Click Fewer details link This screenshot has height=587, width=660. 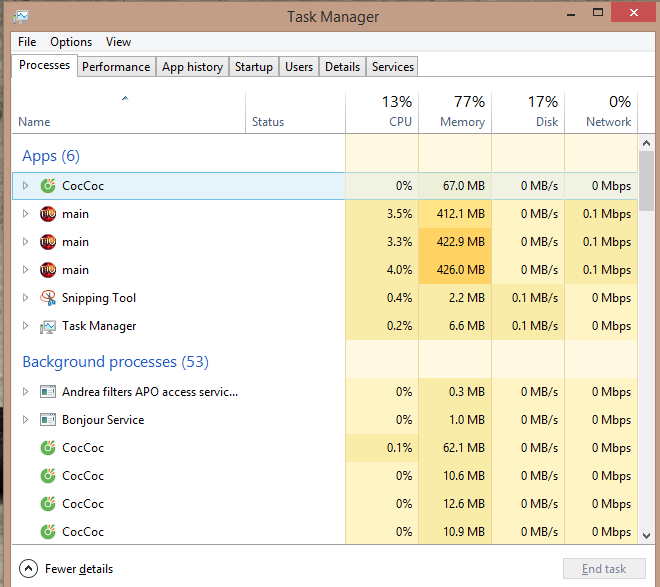tap(79, 569)
